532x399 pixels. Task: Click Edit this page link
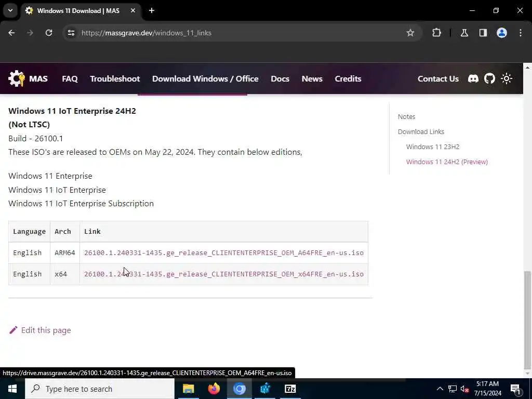click(46, 330)
